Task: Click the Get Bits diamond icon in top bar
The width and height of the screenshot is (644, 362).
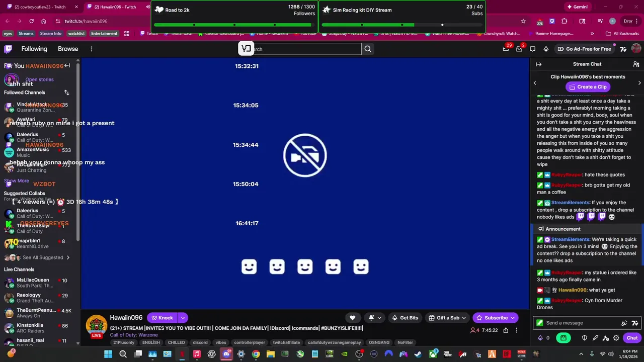Action: (546, 49)
